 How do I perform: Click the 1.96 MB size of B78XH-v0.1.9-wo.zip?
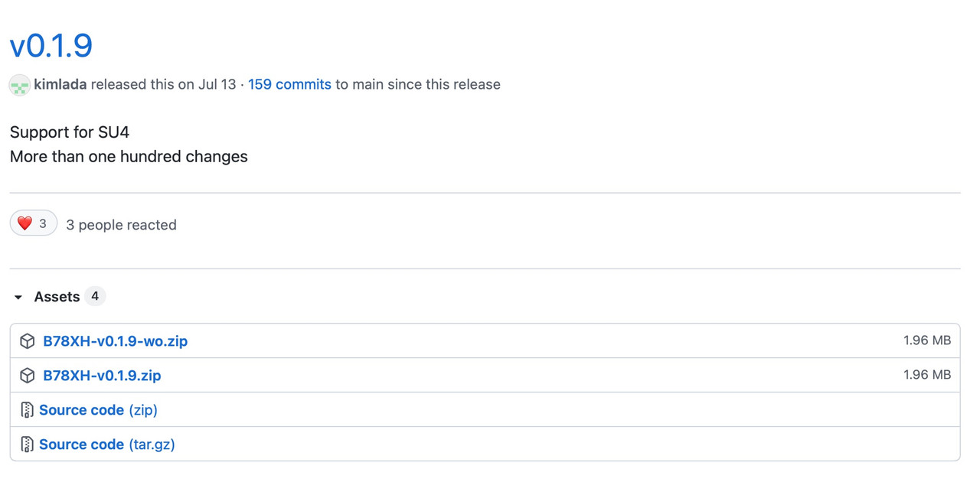coord(926,340)
